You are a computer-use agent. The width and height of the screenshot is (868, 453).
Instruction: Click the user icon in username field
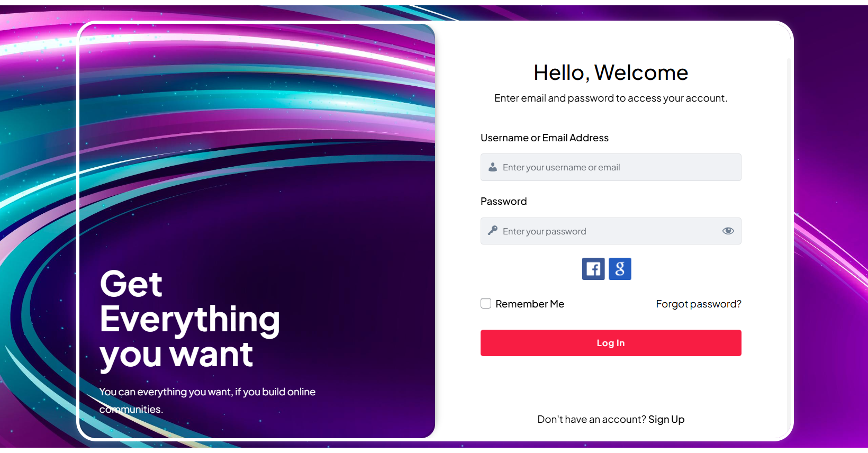(493, 167)
